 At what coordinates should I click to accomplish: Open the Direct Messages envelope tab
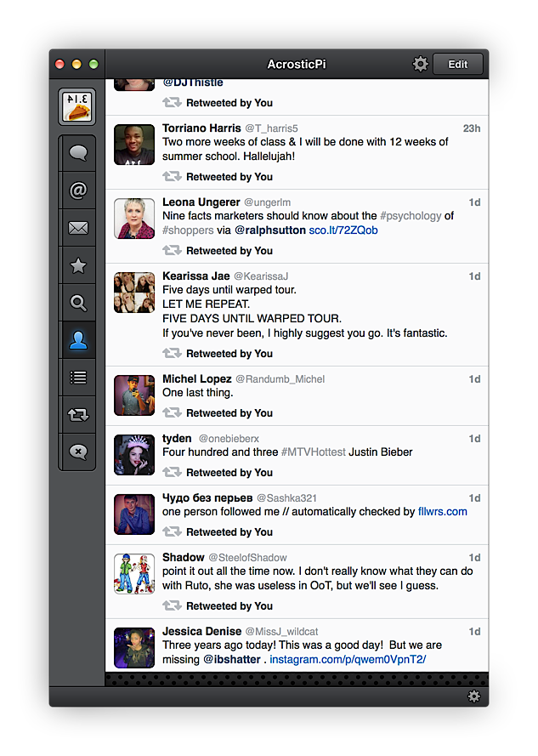pos(78,228)
